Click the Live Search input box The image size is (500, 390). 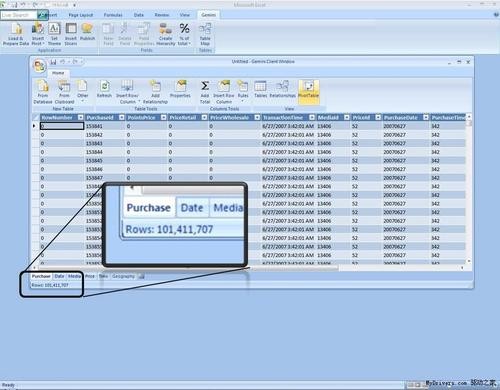[18, 15]
